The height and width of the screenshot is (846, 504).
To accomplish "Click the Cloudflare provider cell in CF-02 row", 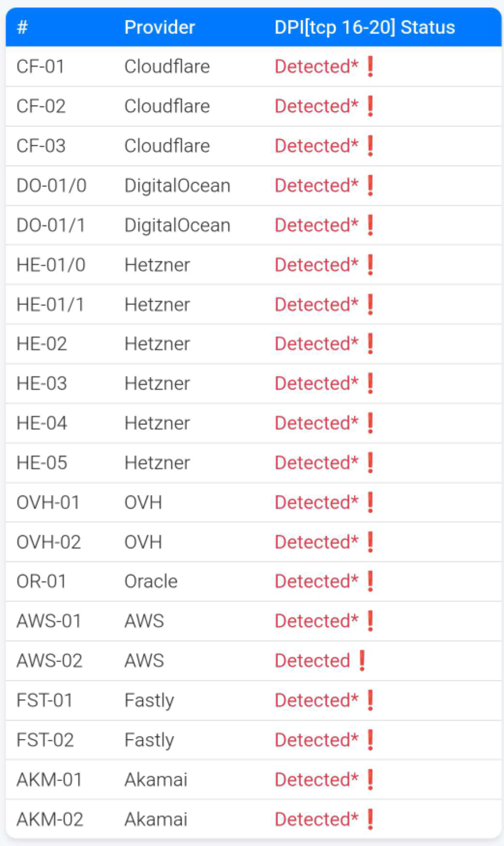I will pos(167,106).
